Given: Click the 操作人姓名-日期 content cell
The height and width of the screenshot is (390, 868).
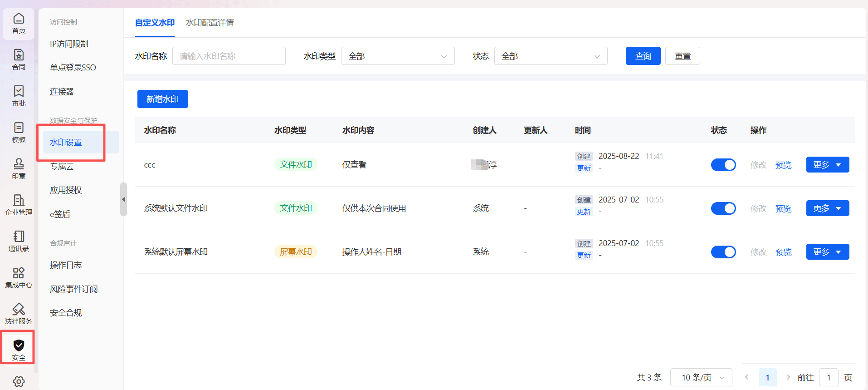Looking at the screenshot, I should (372, 252).
